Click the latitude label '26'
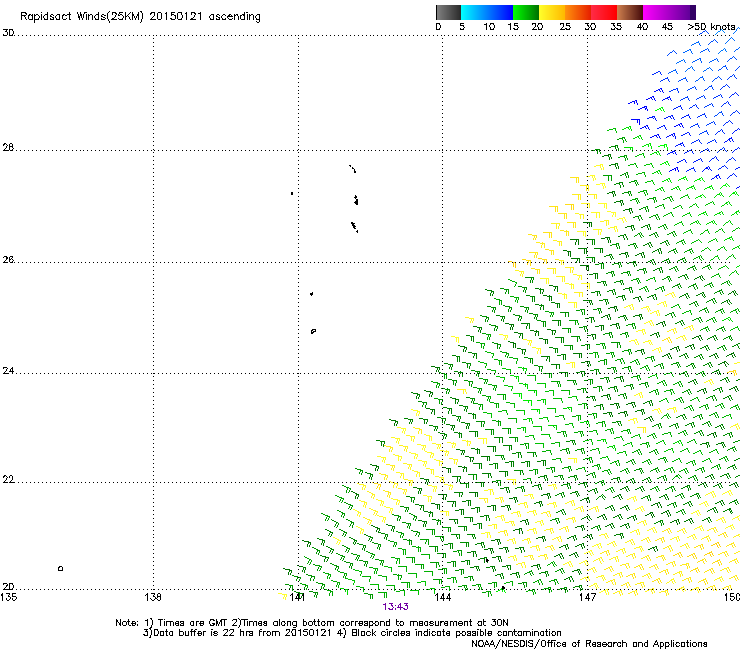 (x=8, y=260)
